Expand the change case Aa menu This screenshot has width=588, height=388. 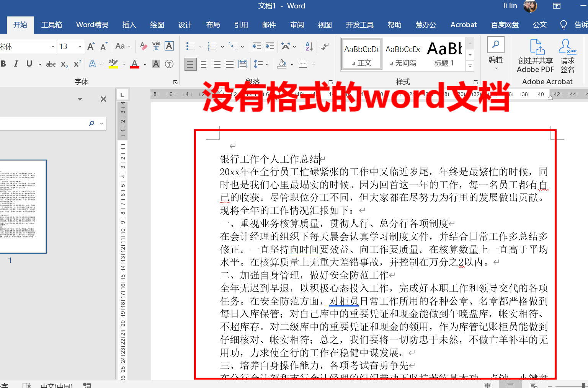point(123,46)
